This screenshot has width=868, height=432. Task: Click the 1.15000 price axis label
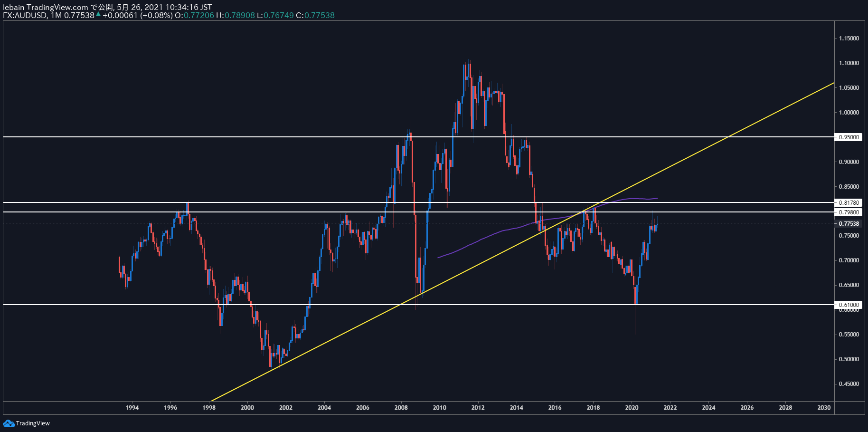(849, 38)
